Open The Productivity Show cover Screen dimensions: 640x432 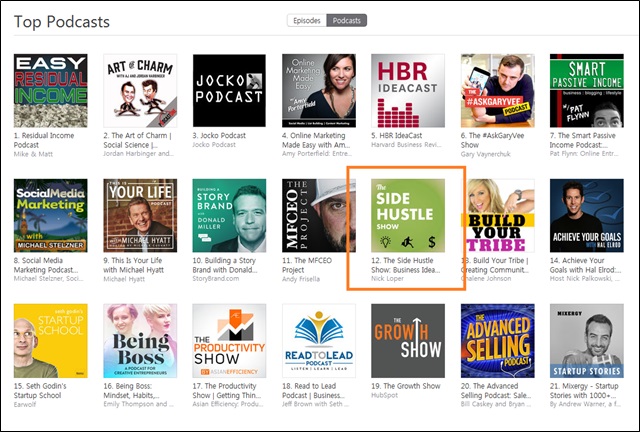pos(229,340)
